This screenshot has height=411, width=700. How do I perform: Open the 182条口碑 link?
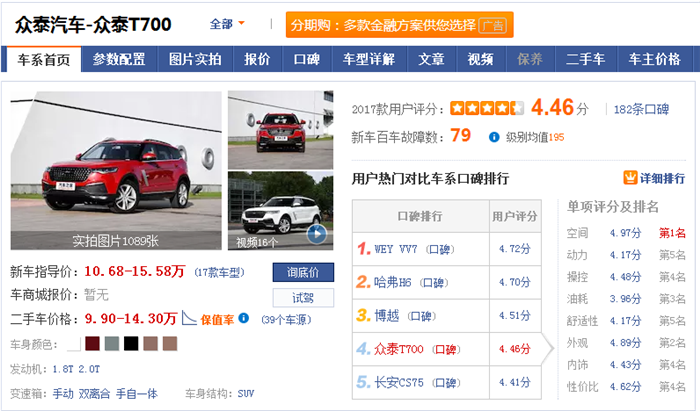pos(642,109)
